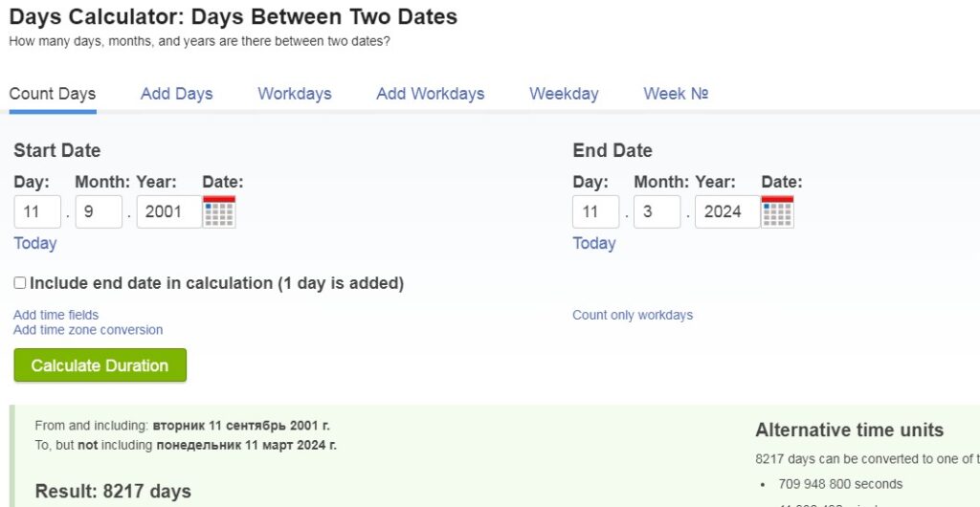Focus the Start Date day field

pos(37,211)
